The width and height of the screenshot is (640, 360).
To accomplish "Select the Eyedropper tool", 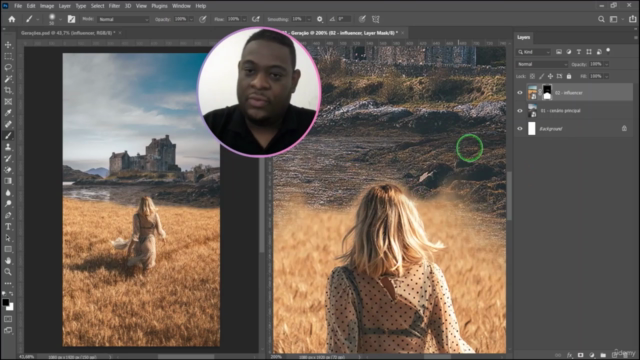I will tap(8, 113).
